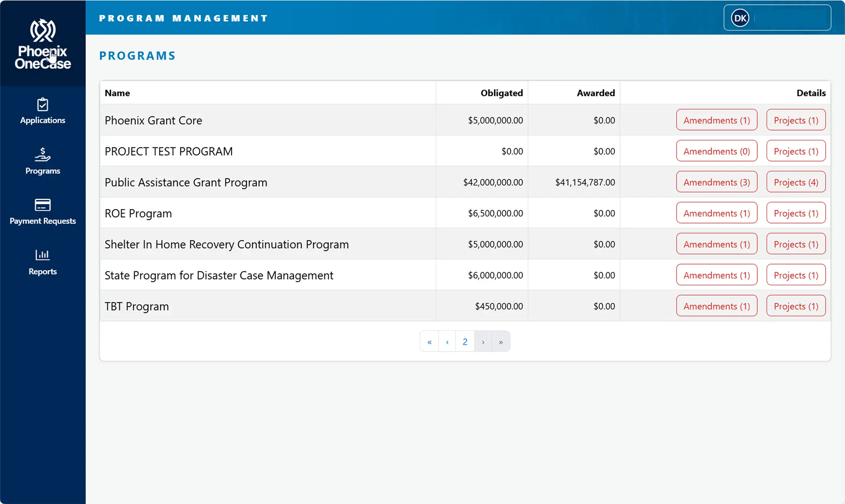Open Projects (1) for TBT Program
Image resolution: width=845 pixels, height=504 pixels.
coord(796,306)
